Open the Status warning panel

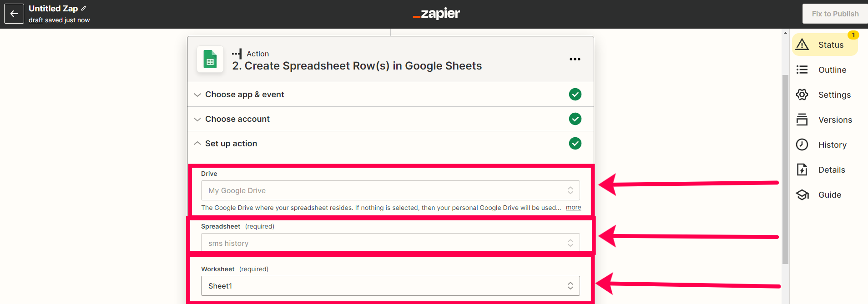[x=825, y=45]
